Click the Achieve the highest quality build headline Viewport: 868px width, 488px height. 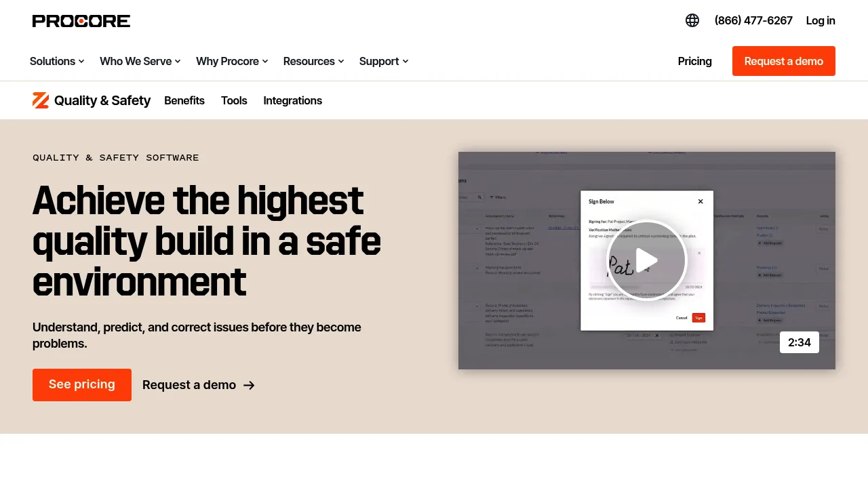(x=207, y=241)
